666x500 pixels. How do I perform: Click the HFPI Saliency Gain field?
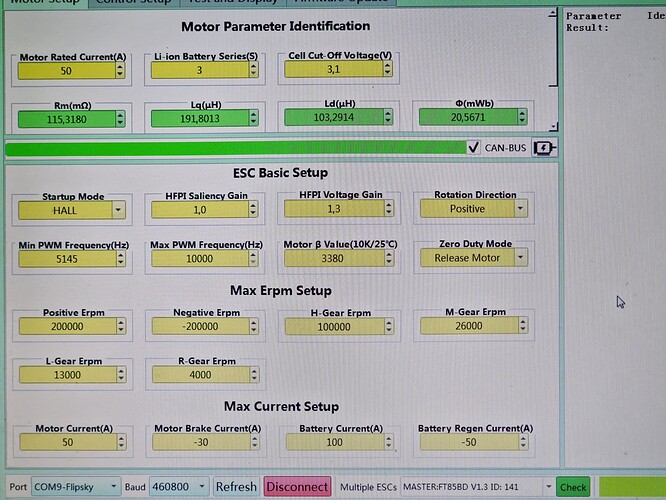coord(200,210)
